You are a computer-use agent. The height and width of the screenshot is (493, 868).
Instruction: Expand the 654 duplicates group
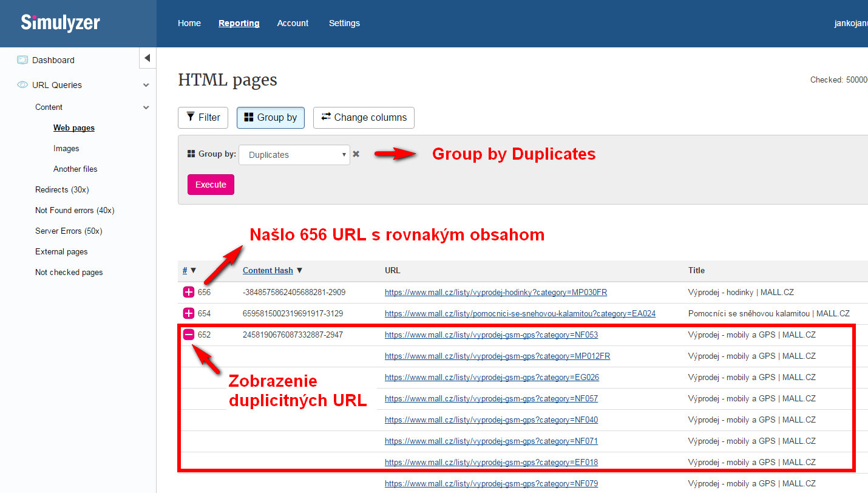(189, 313)
